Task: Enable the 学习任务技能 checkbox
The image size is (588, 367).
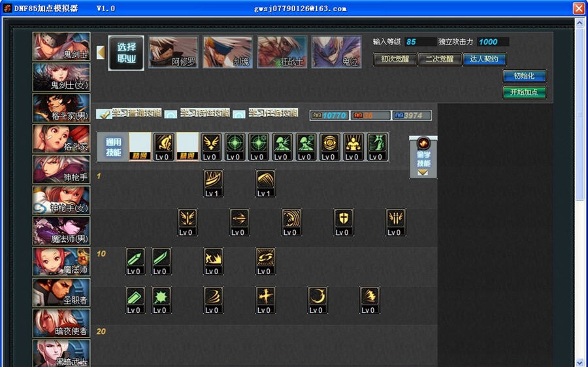Action: (x=239, y=114)
